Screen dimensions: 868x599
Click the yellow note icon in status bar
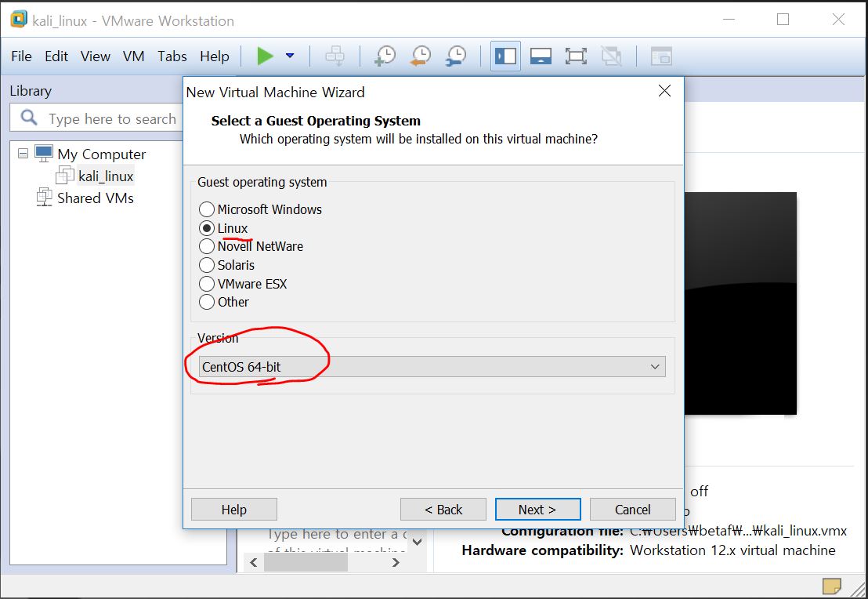831,585
